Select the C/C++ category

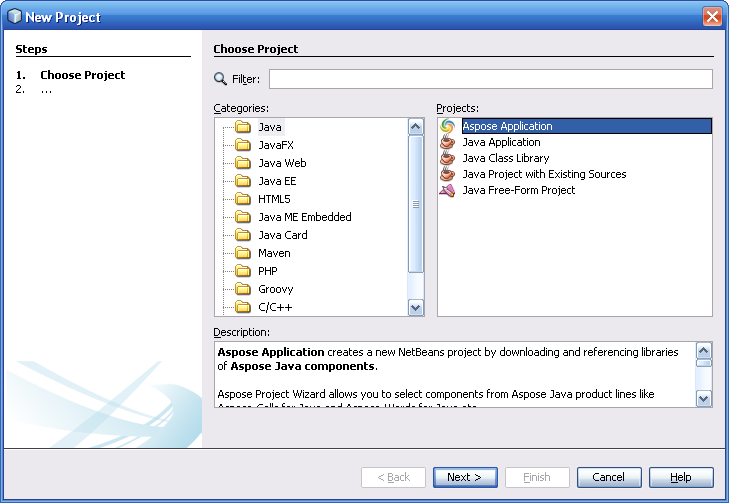[x=275, y=307]
